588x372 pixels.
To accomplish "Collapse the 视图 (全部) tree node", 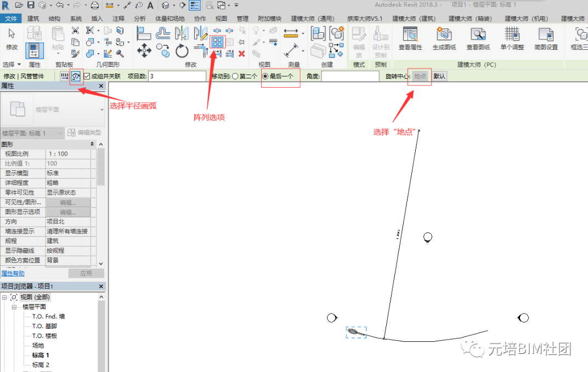I will point(4,297).
